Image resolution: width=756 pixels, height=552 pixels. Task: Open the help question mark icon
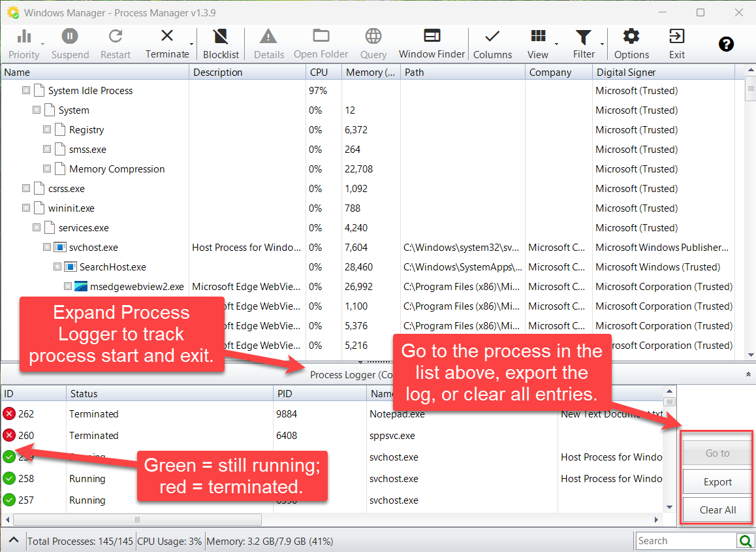pyautogui.click(x=726, y=44)
